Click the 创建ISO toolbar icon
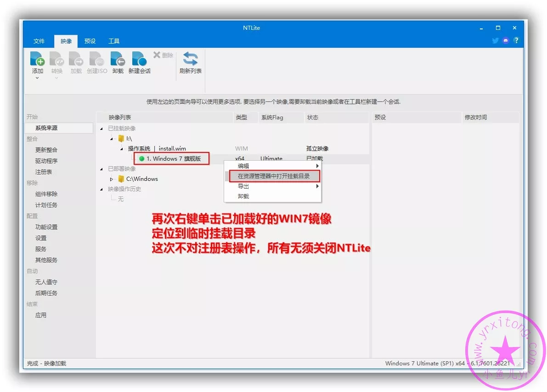Viewport: 547px width, 392px height. (96, 59)
